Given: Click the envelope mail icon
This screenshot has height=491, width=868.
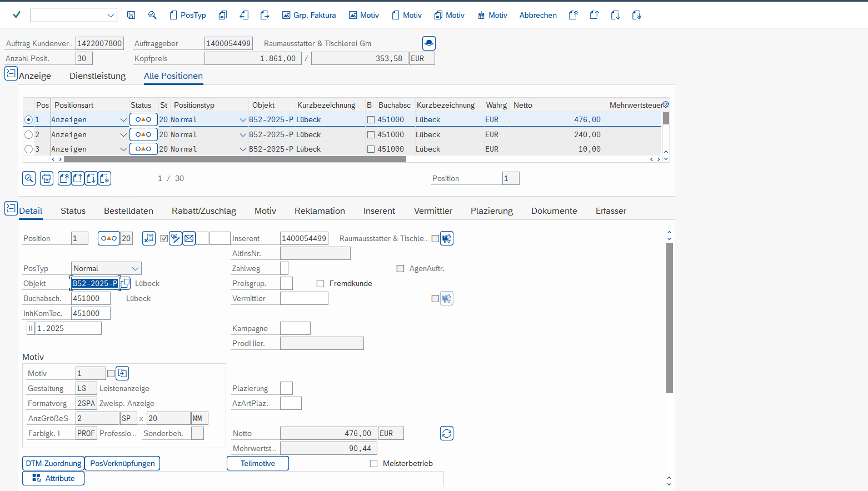Looking at the screenshot, I should pos(189,238).
